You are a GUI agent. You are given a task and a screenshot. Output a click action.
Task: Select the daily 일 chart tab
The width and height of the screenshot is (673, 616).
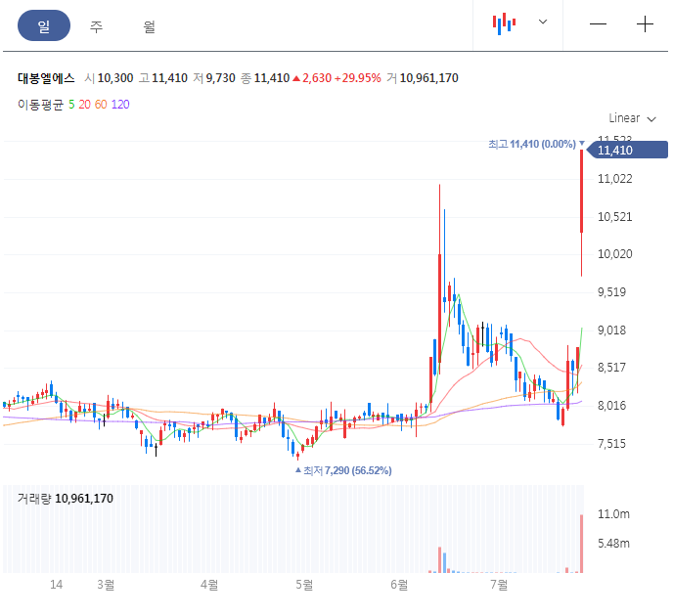pos(44,25)
